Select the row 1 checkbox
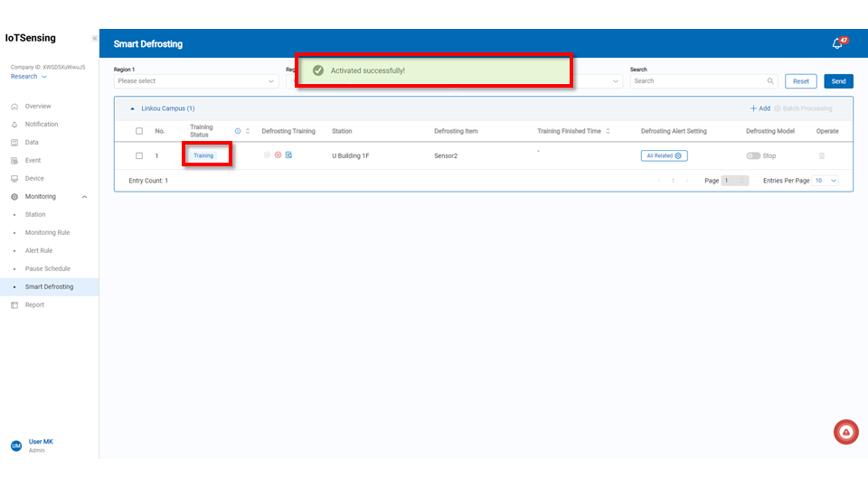The image size is (868, 488). pyautogui.click(x=139, y=155)
